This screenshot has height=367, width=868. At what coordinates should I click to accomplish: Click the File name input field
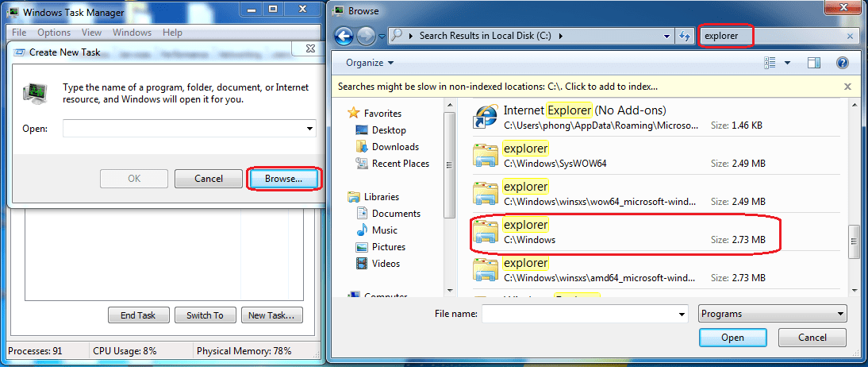(x=579, y=314)
